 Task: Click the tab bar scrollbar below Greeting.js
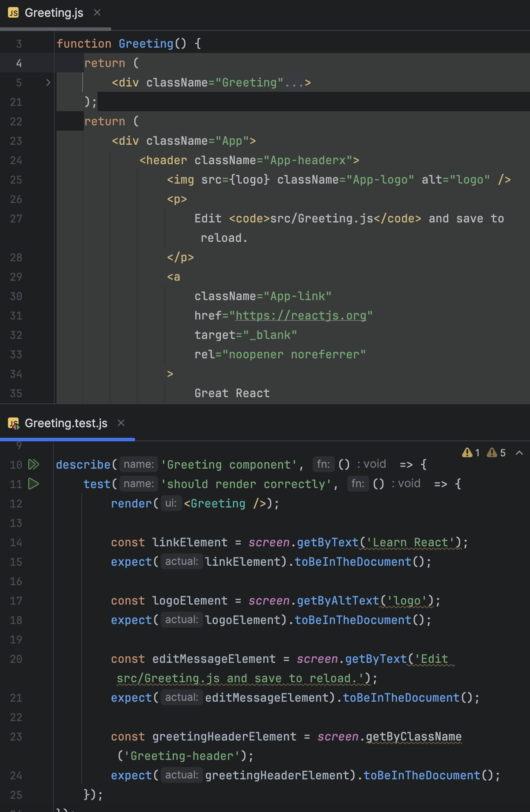pos(56,29)
